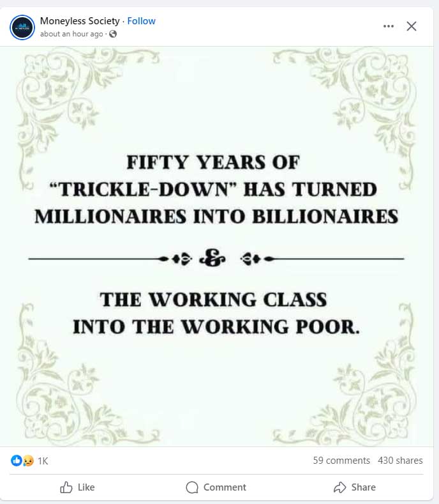The width and height of the screenshot is (439, 504).
Task: Click the arrow icon on Share button
Action: tap(339, 487)
